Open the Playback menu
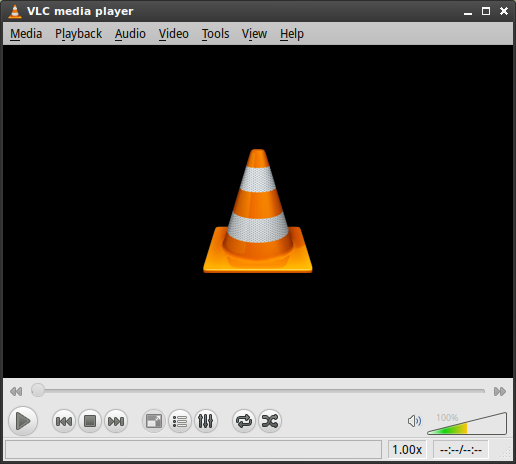This screenshot has width=516, height=464. [78, 34]
